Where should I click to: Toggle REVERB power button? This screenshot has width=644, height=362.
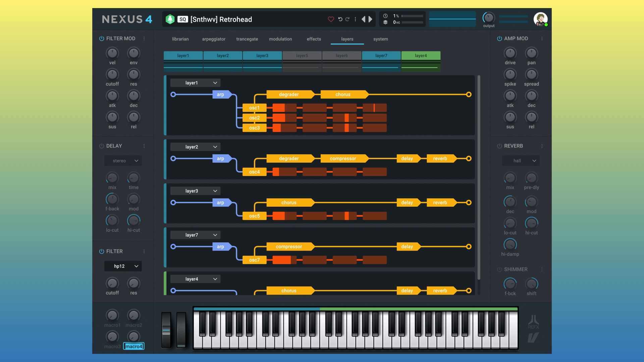(499, 146)
